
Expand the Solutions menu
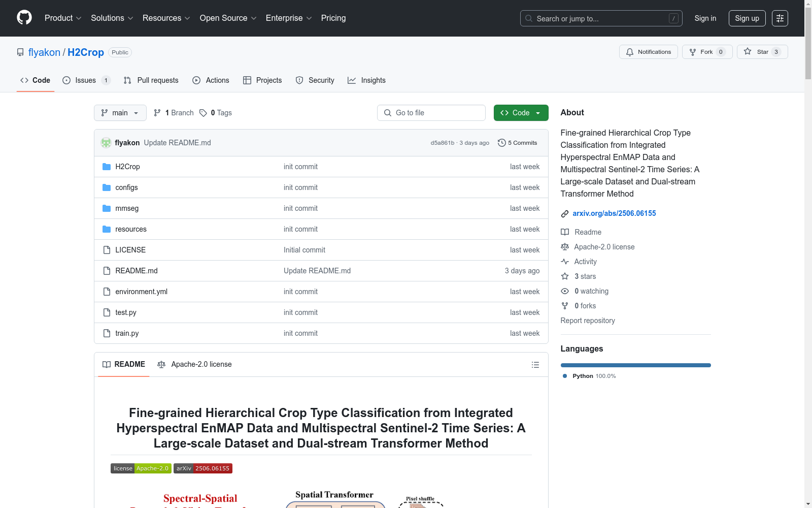pyautogui.click(x=112, y=18)
